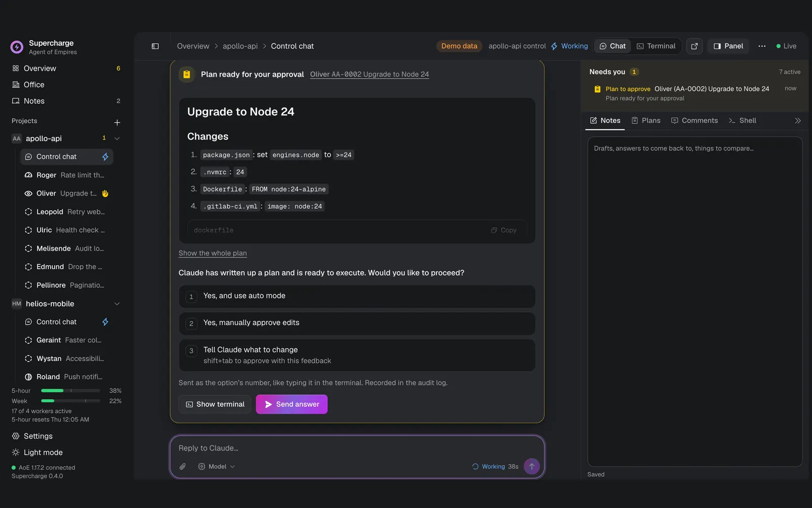The height and width of the screenshot is (508, 812).
Task: Click the Office building icon
Action: (16, 85)
